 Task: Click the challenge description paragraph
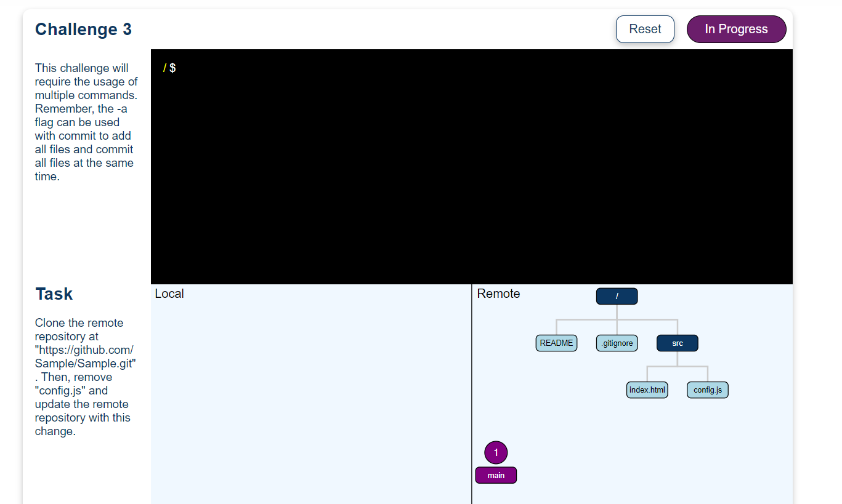[x=86, y=122]
